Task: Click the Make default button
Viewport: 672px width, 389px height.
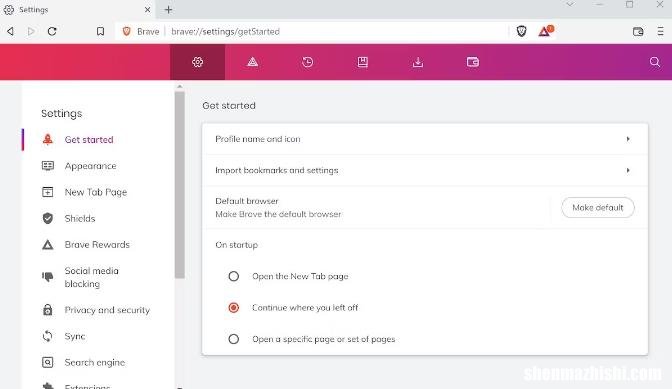Action: point(597,207)
